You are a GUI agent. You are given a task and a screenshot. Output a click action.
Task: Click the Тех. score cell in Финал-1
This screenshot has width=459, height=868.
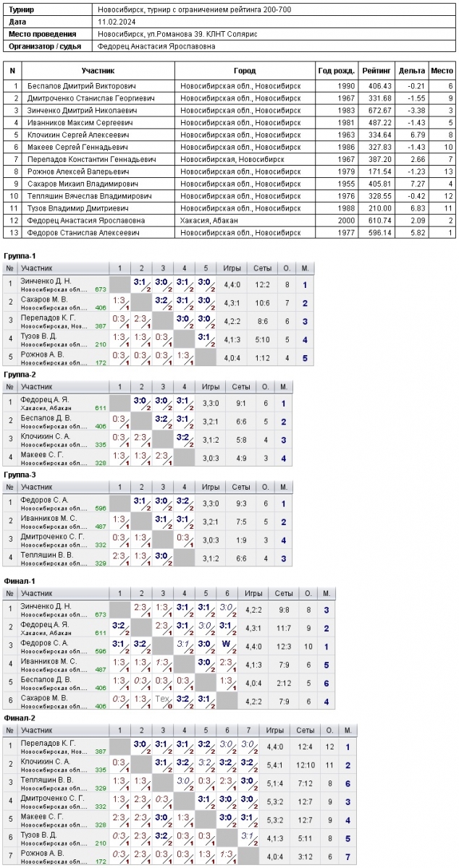pos(162,699)
